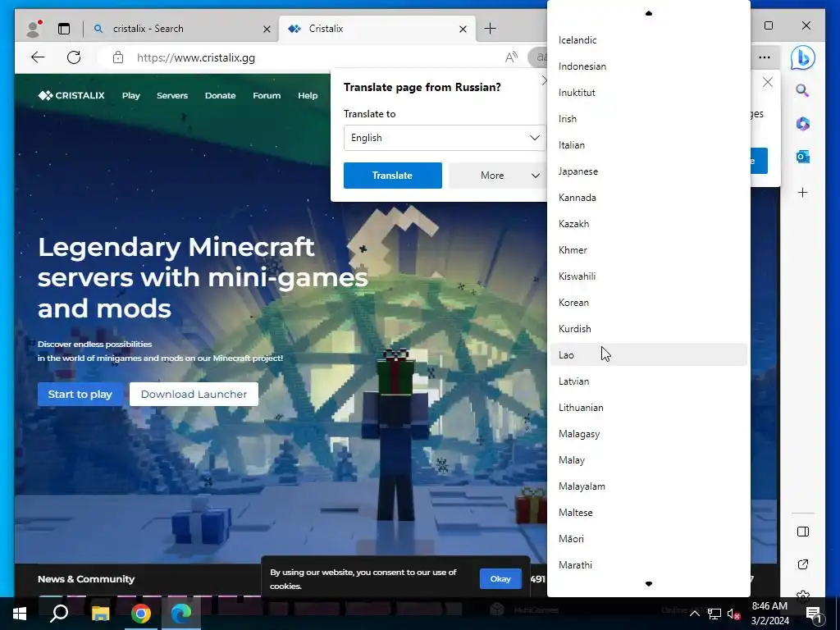Choose Malagasy language
840x630 pixels.
point(649,434)
